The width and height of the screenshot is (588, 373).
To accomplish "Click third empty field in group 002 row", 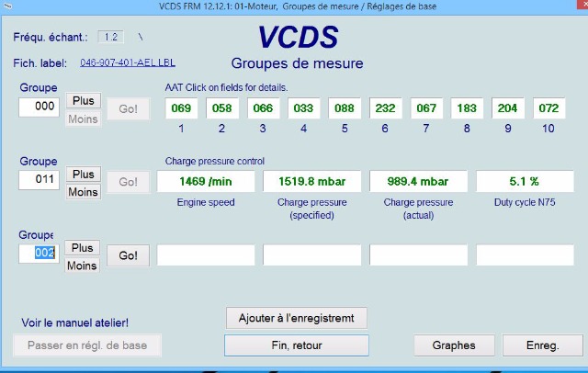I will (x=419, y=254).
